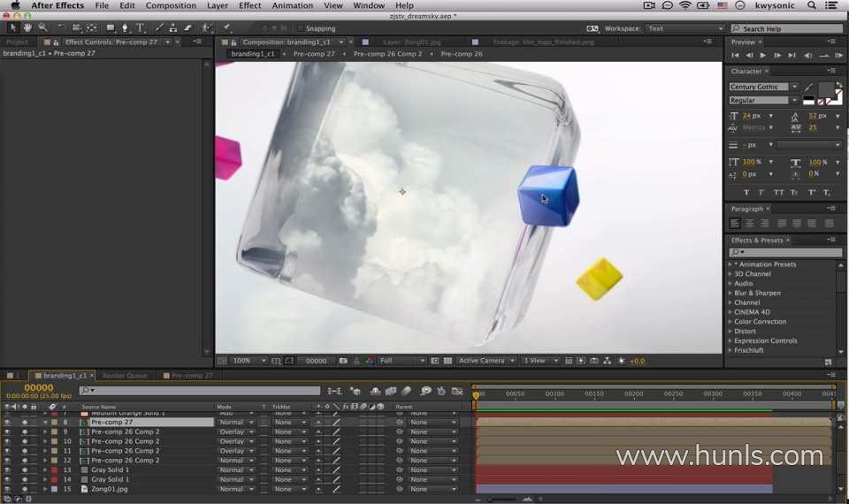The image size is (849, 504).
Task: Click the Superscript text style icon
Action: (812, 192)
